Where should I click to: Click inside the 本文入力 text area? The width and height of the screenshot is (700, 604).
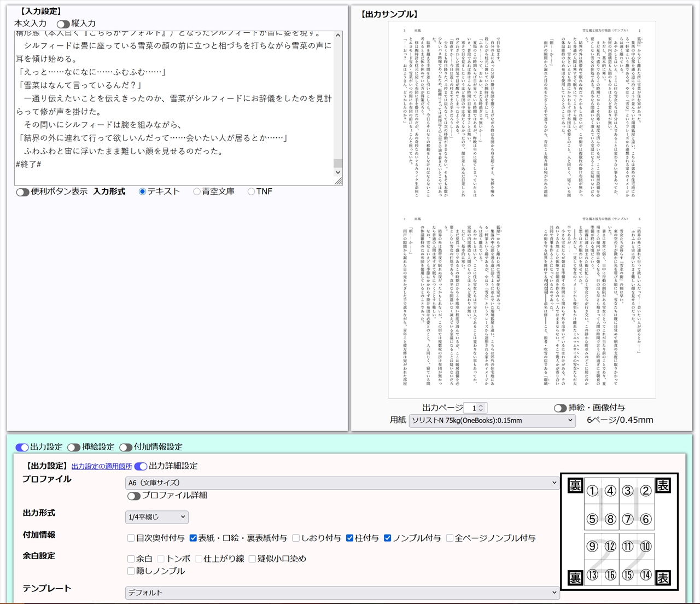[x=175, y=104]
